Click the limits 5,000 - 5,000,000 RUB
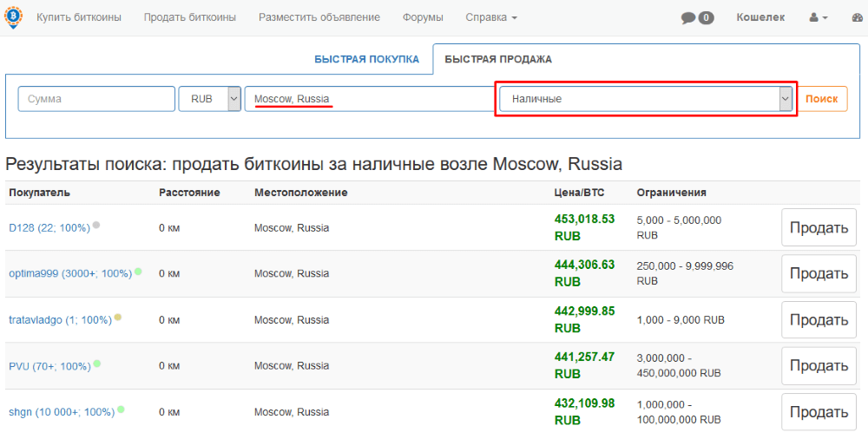The width and height of the screenshot is (868, 439). tap(680, 227)
